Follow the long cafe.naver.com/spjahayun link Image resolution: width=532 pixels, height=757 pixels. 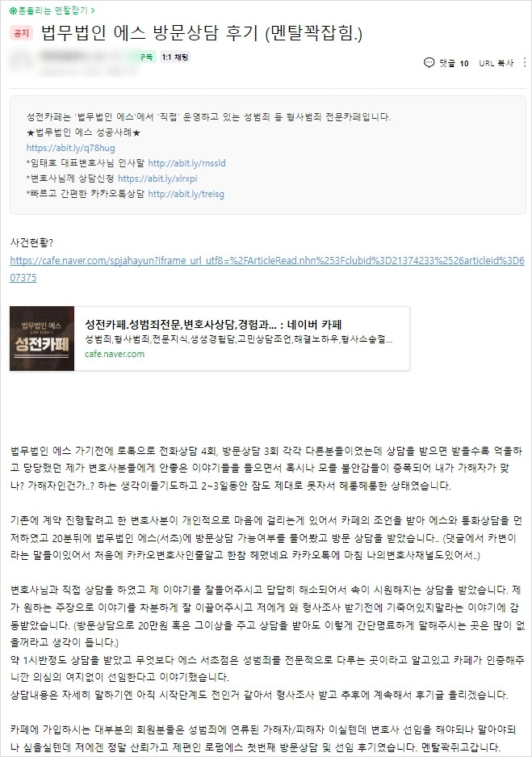tap(266, 269)
